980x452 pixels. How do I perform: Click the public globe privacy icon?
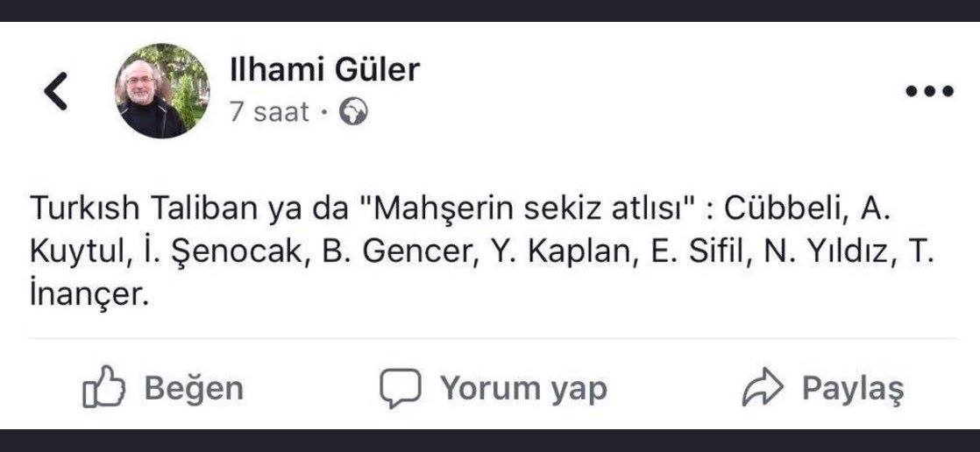click(352, 112)
